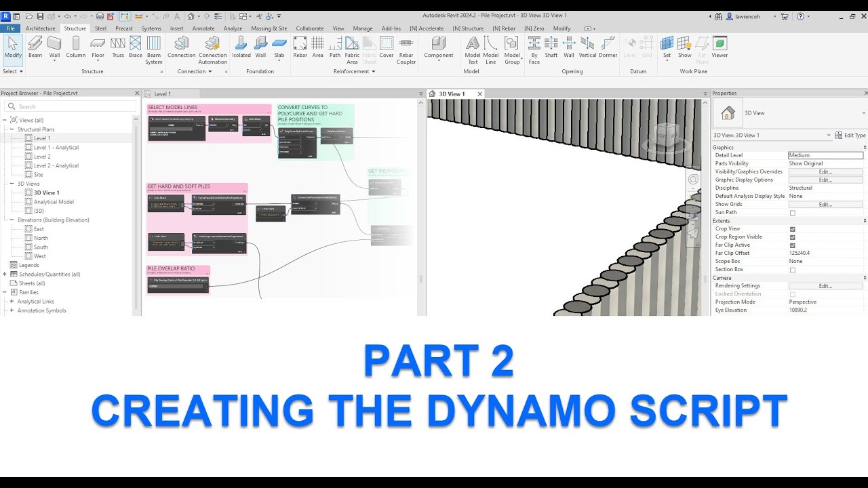The height and width of the screenshot is (488, 868).
Task: Click the Rebar Coupler tool
Action: point(406,50)
